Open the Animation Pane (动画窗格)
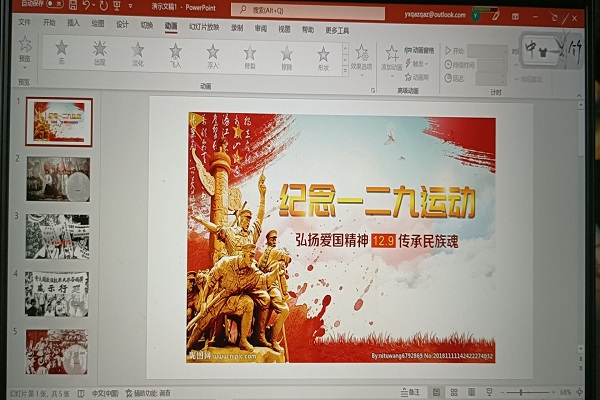 (420, 49)
